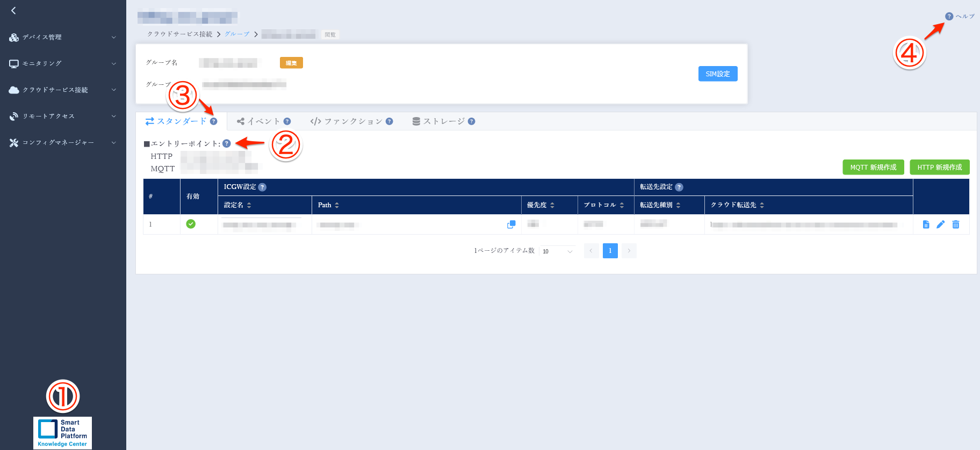Click the help icon next to 転送先設定

click(679, 187)
